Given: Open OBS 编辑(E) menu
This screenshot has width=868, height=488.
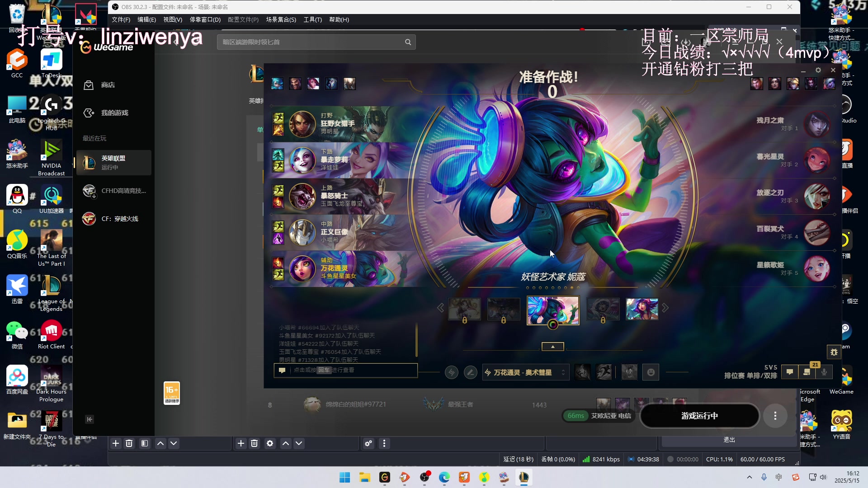Looking at the screenshot, I should click(146, 19).
